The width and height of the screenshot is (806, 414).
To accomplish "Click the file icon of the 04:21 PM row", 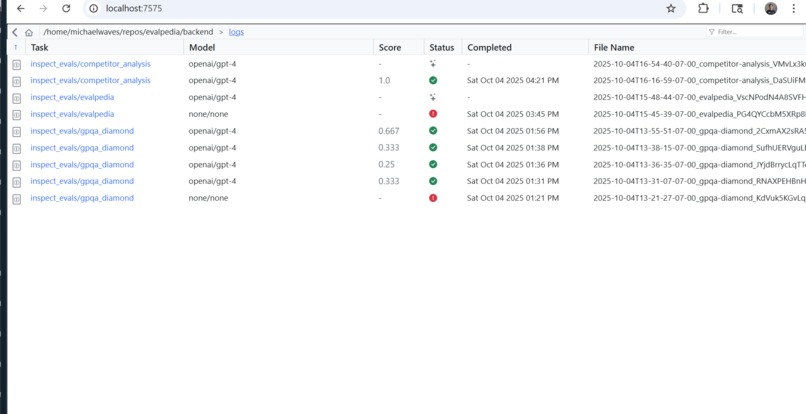I will 16,81.
